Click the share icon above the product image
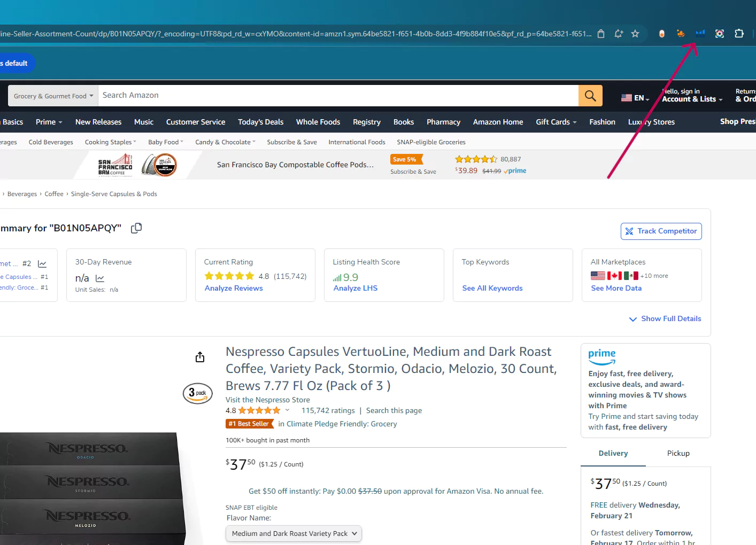The image size is (756, 545). point(199,356)
